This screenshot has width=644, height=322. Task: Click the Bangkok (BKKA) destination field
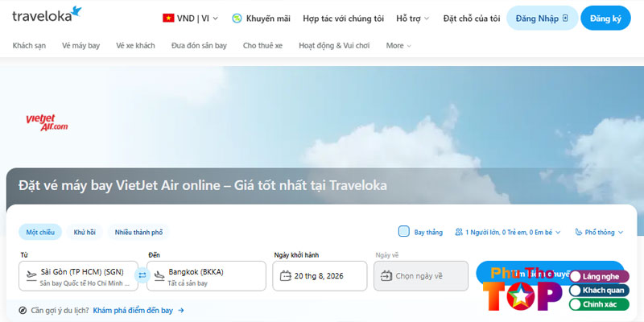[206, 276]
